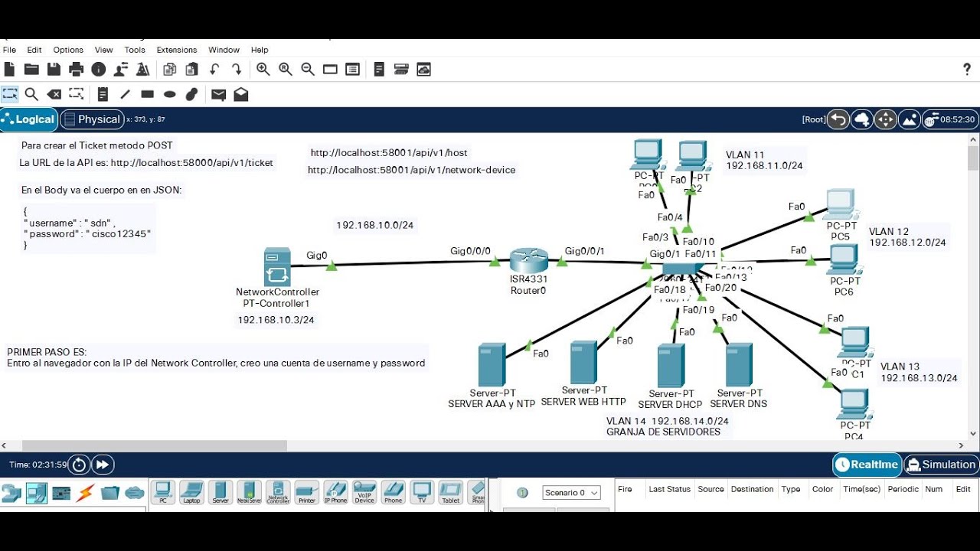Viewport: 980px width, 551px height.
Task: Open the Tools menu
Action: [135, 50]
